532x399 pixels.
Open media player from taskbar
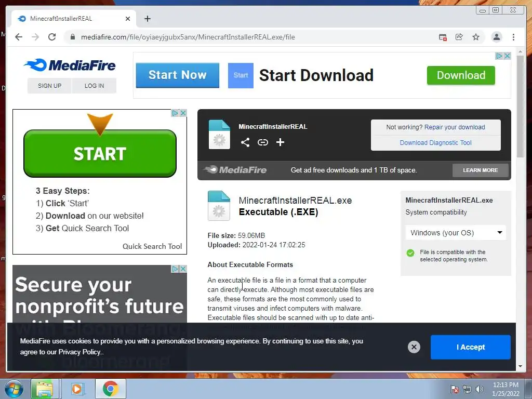pos(77,389)
